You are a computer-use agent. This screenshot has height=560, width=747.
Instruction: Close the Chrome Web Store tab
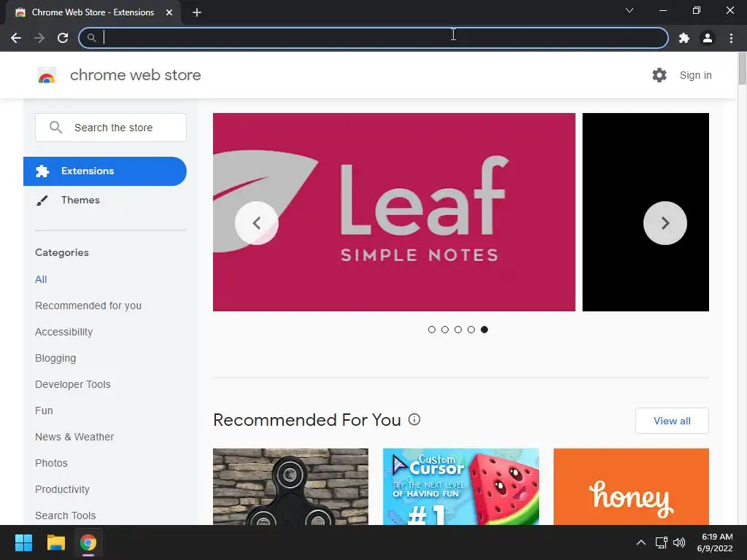pos(169,12)
